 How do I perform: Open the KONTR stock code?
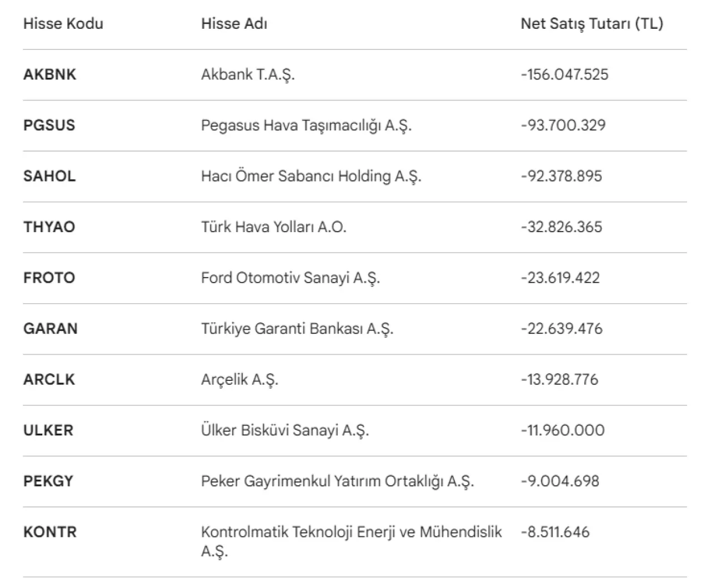[50, 532]
